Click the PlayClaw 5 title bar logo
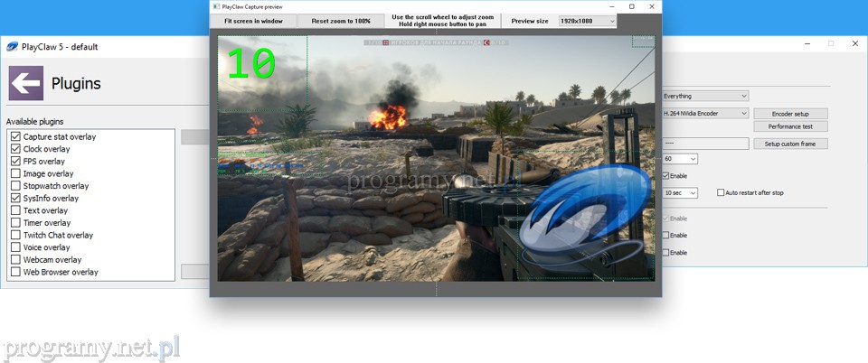Image resolution: width=868 pixels, height=363 pixels. point(12,46)
